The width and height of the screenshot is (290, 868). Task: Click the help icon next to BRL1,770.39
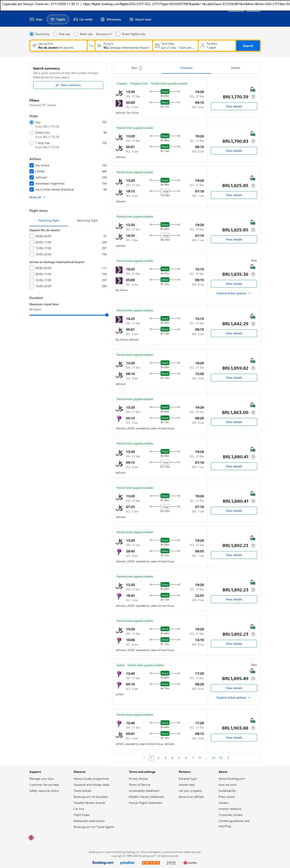pyautogui.click(x=253, y=97)
